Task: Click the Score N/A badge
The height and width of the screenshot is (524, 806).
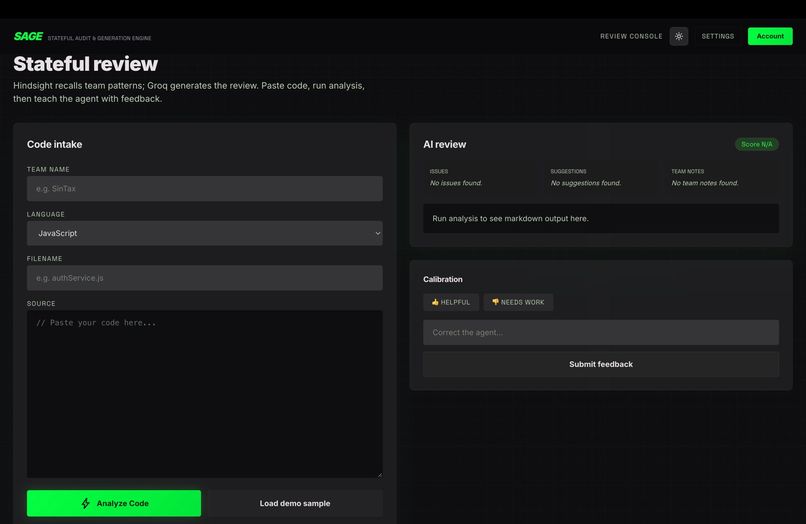Action: [x=757, y=144]
